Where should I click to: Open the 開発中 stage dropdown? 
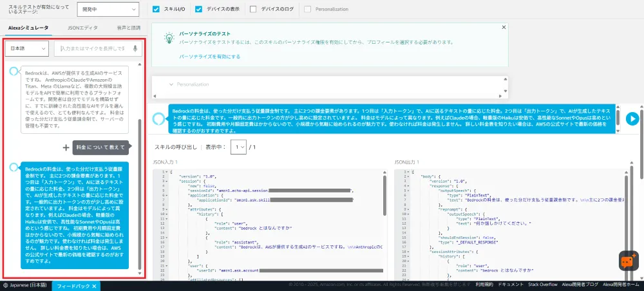click(107, 10)
